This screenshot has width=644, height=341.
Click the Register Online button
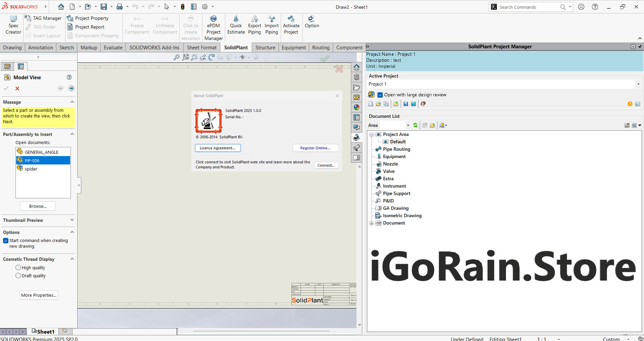click(x=315, y=148)
